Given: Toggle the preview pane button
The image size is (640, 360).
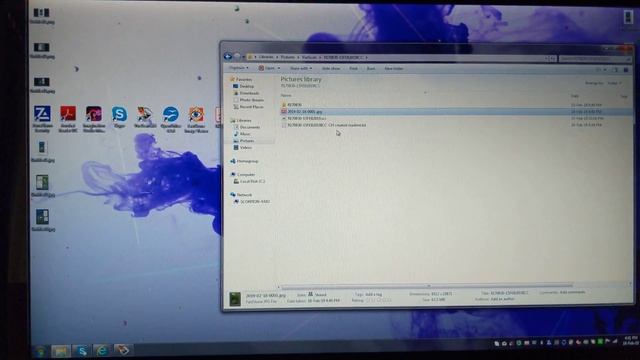Looking at the screenshot, I should click(x=616, y=70).
